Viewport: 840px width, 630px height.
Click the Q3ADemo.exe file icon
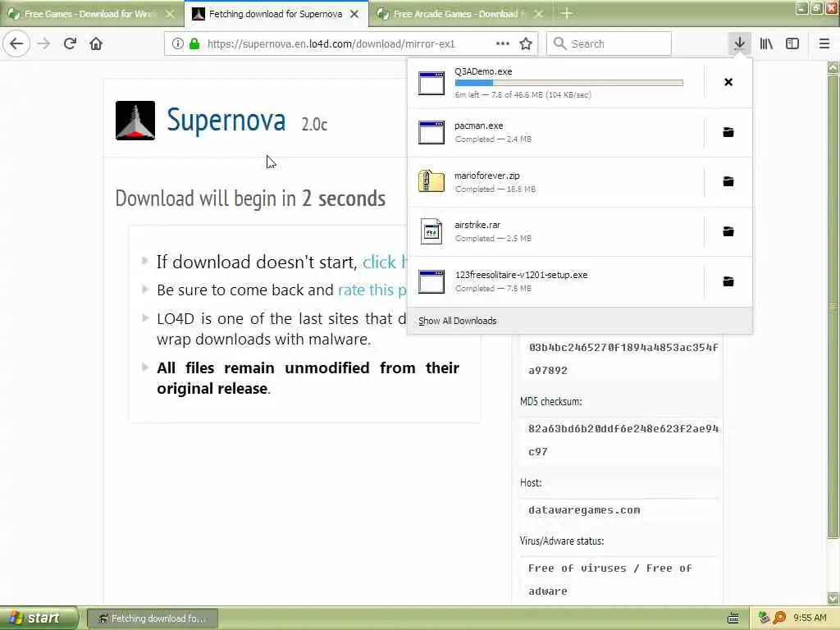click(431, 83)
